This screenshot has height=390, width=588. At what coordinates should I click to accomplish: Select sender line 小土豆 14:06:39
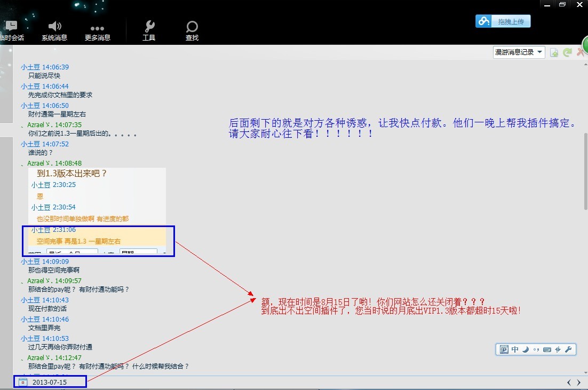[45, 67]
